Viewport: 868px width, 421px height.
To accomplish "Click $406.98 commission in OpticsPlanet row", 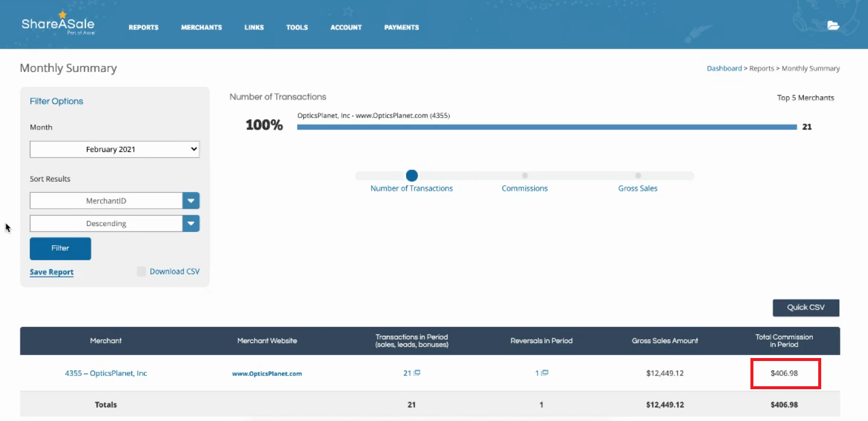I will pyautogui.click(x=785, y=373).
